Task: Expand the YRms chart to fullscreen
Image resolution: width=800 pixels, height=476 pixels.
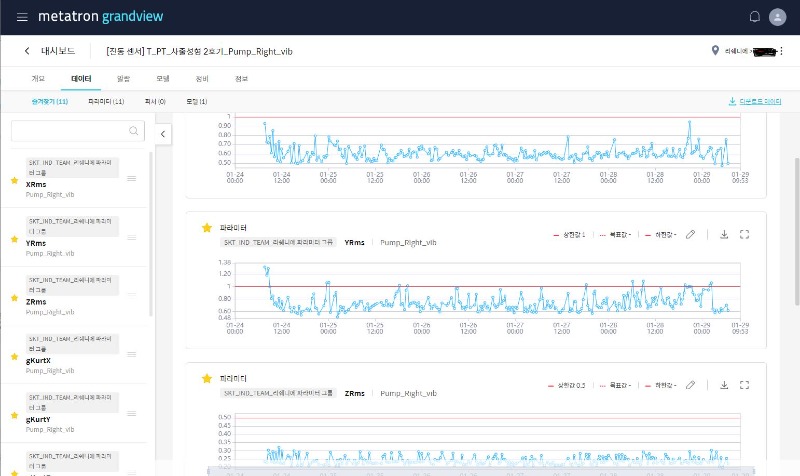Action: 744,235
